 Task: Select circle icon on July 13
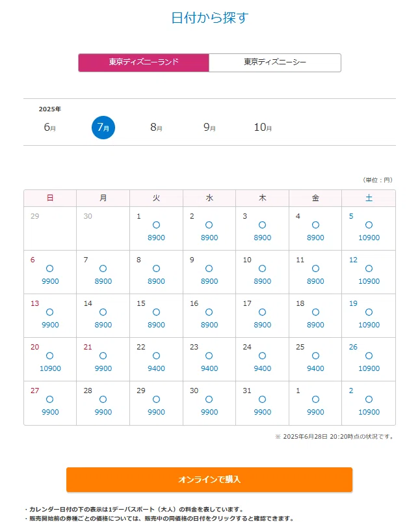click(x=50, y=312)
